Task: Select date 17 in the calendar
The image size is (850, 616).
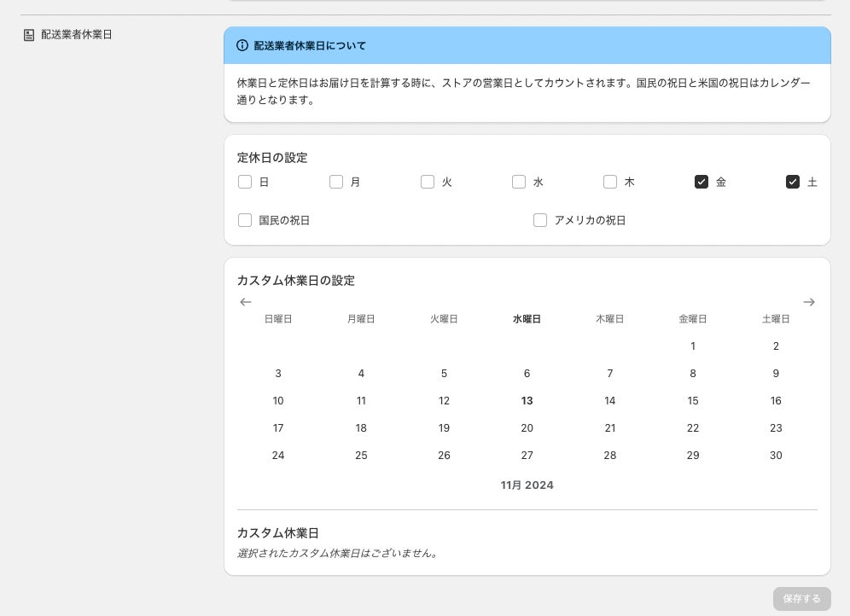Action: (x=278, y=428)
